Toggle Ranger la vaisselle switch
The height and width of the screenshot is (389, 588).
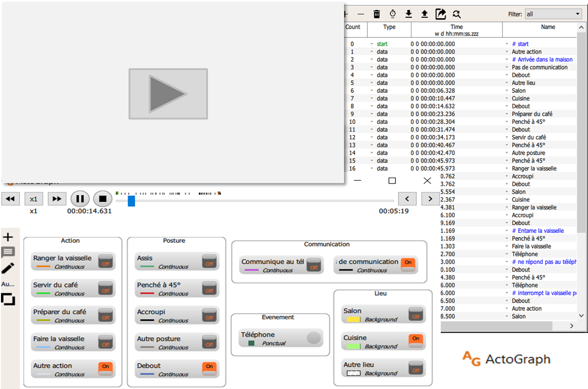click(106, 261)
